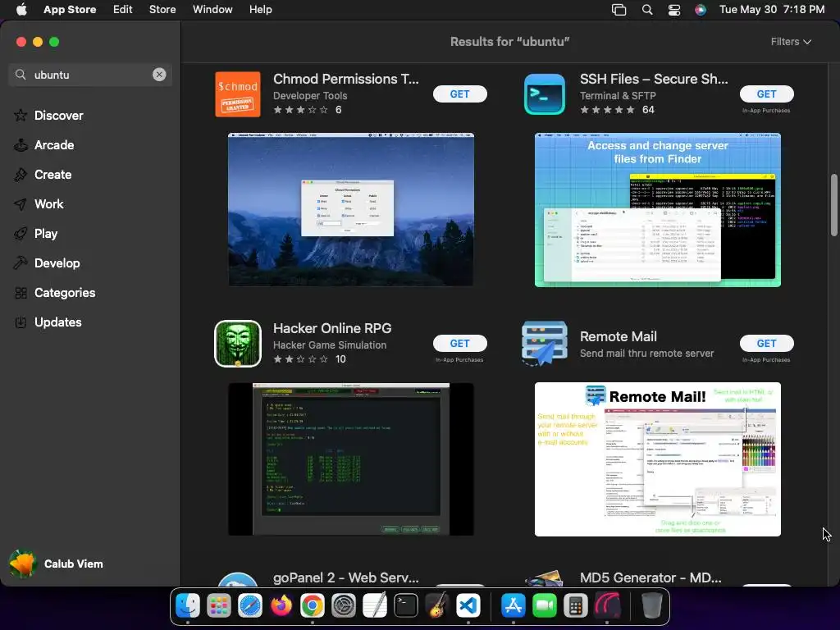
Task: Click the 'Terminal & SFTP' subtitle text
Action: tap(618, 95)
